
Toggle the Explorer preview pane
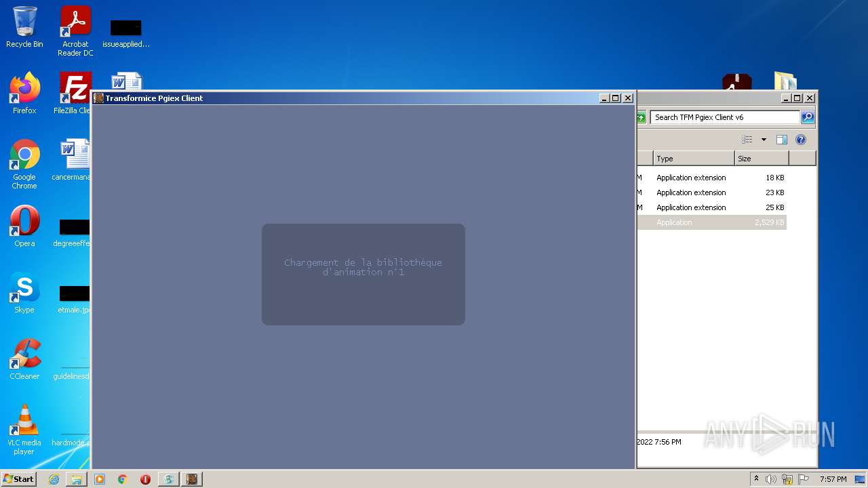point(782,140)
